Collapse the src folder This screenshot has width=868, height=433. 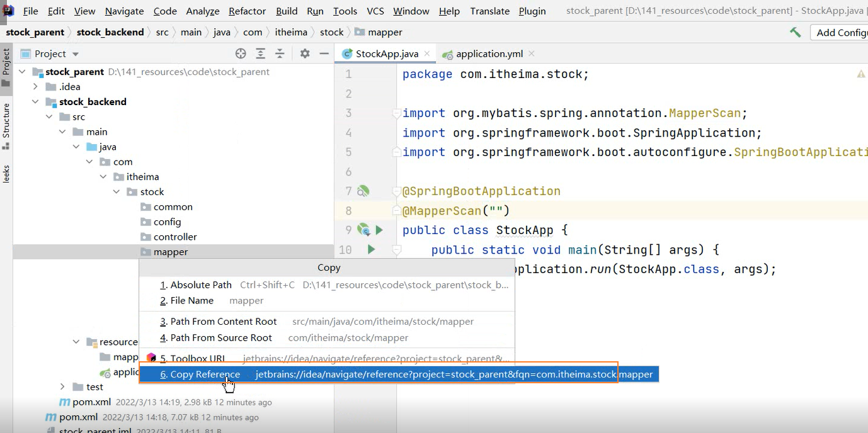[49, 117]
